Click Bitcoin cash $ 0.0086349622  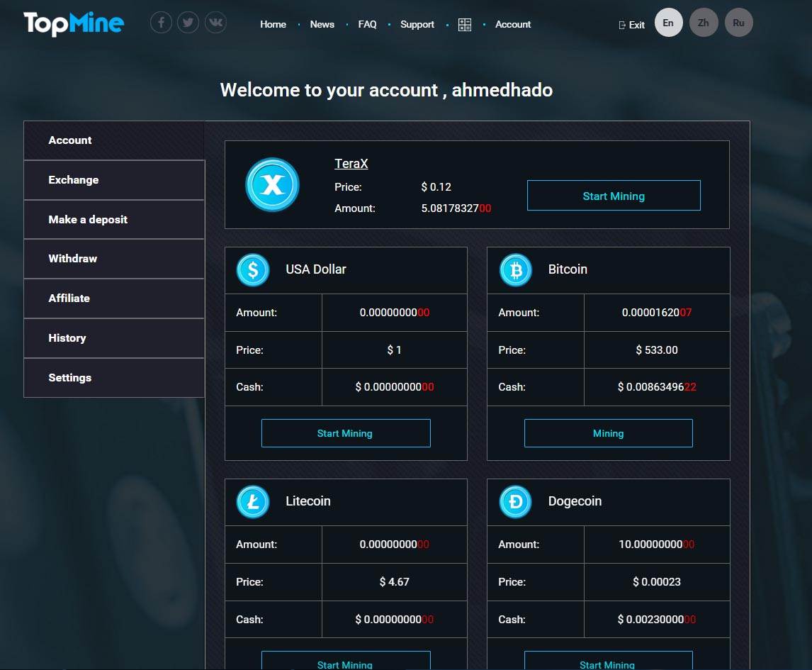[657, 387]
